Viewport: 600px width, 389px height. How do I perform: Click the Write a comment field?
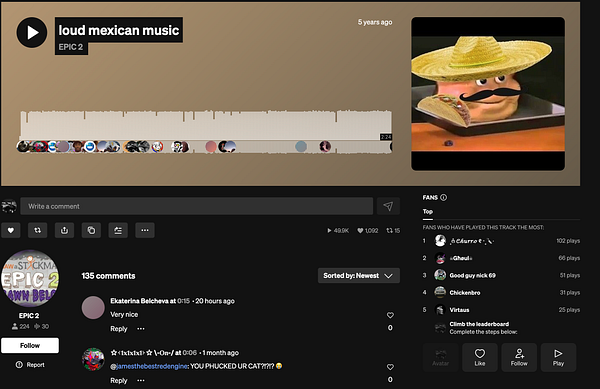(197, 206)
